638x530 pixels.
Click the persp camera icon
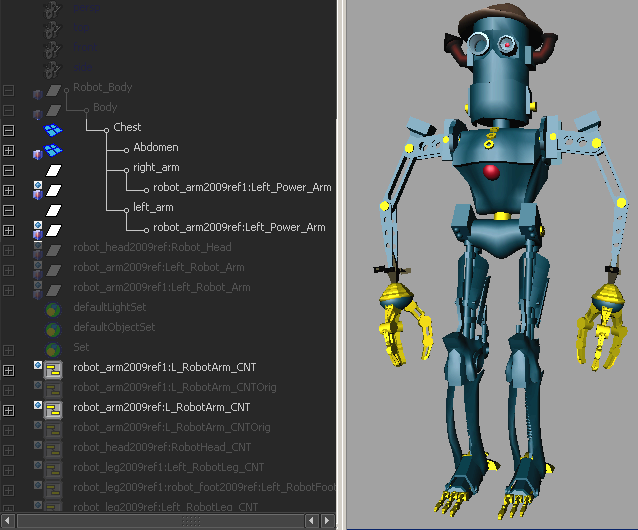click(x=52, y=9)
